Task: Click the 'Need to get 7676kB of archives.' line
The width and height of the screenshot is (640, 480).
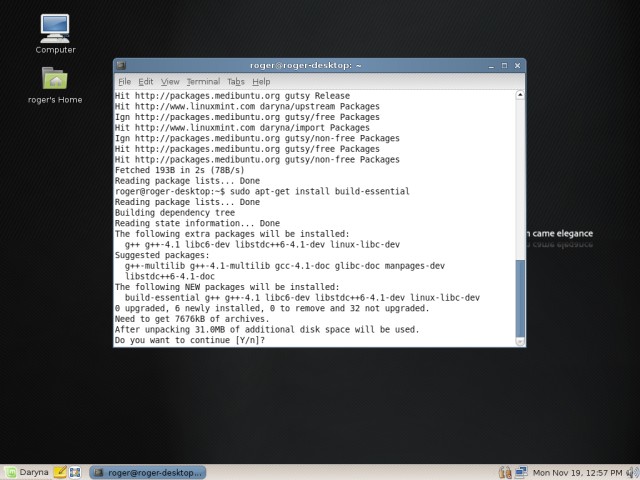Action: coord(192,319)
